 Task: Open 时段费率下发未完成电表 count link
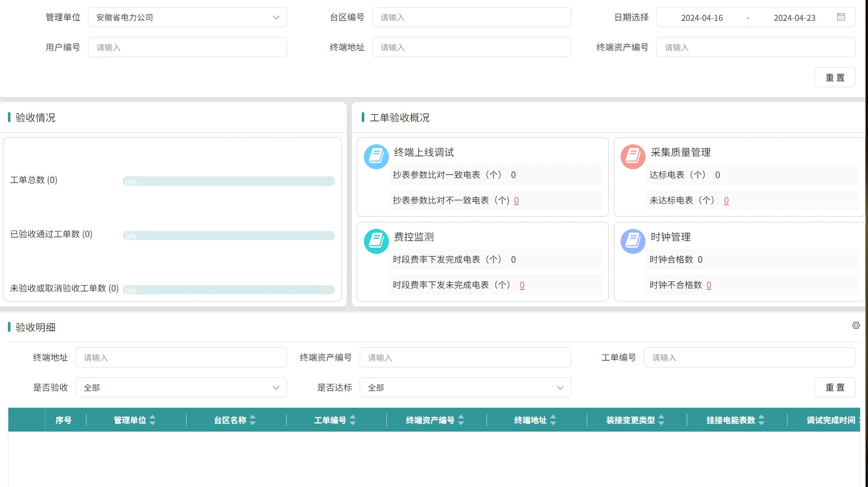click(x=522, y=285)
